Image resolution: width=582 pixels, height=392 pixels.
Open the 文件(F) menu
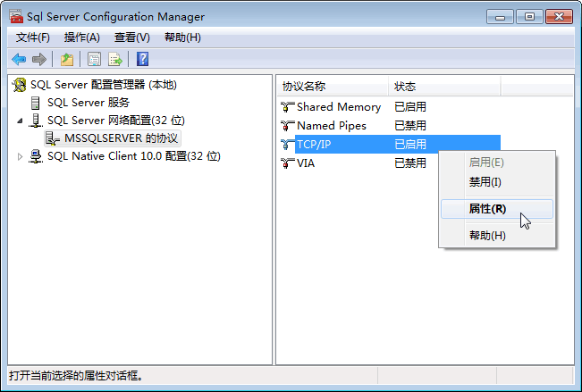point(33,38)
